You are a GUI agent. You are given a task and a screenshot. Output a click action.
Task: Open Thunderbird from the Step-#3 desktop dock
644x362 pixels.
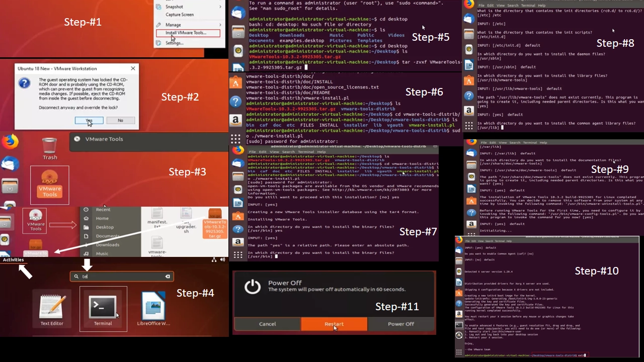(9, 165)
